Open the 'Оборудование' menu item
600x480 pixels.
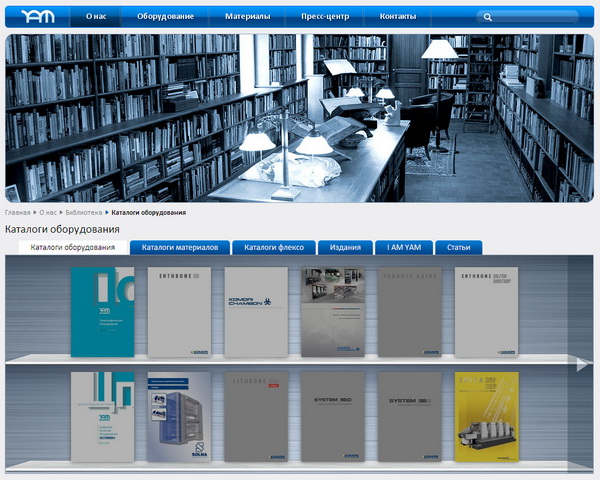[166, 17]
